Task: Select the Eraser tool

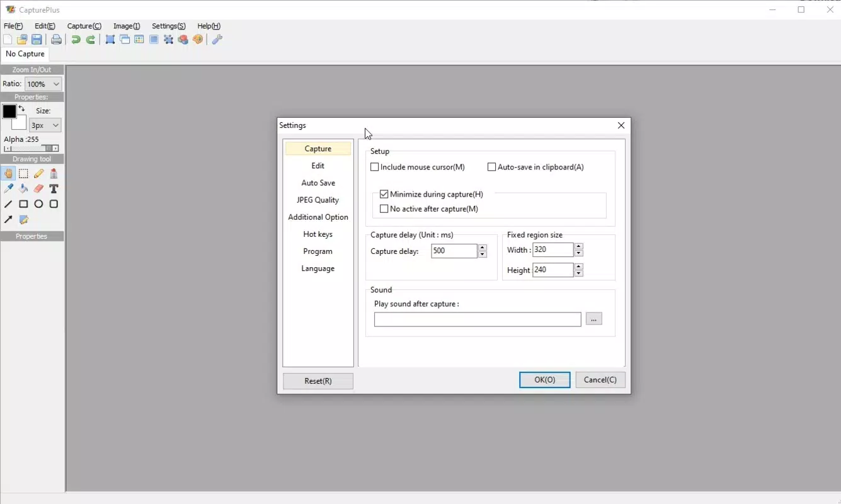Action: coord(38,189)
